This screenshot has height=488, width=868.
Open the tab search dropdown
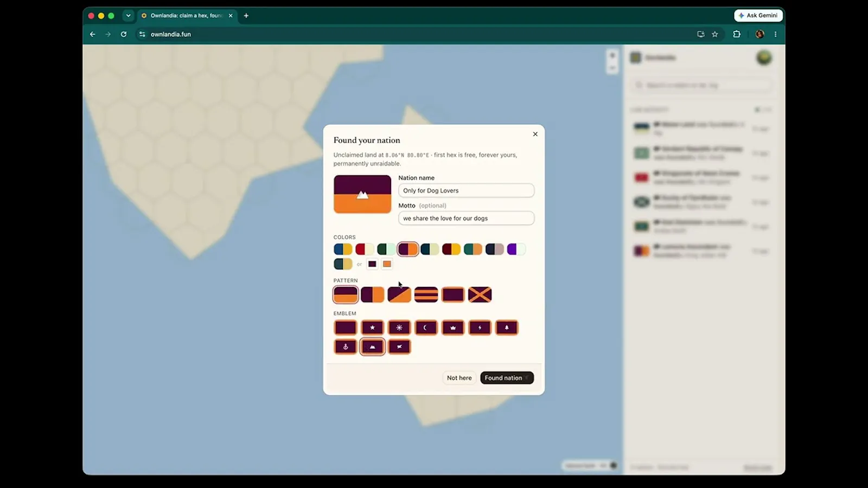[128, 16]
